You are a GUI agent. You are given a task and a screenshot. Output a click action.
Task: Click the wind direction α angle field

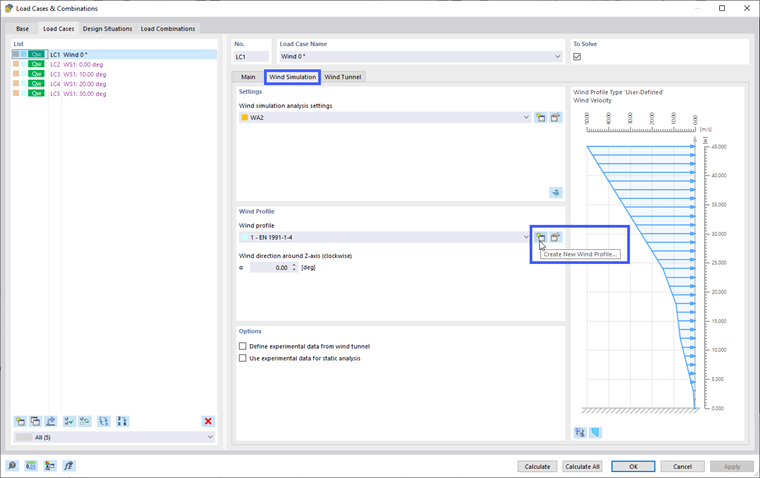[x=270, y=268]
